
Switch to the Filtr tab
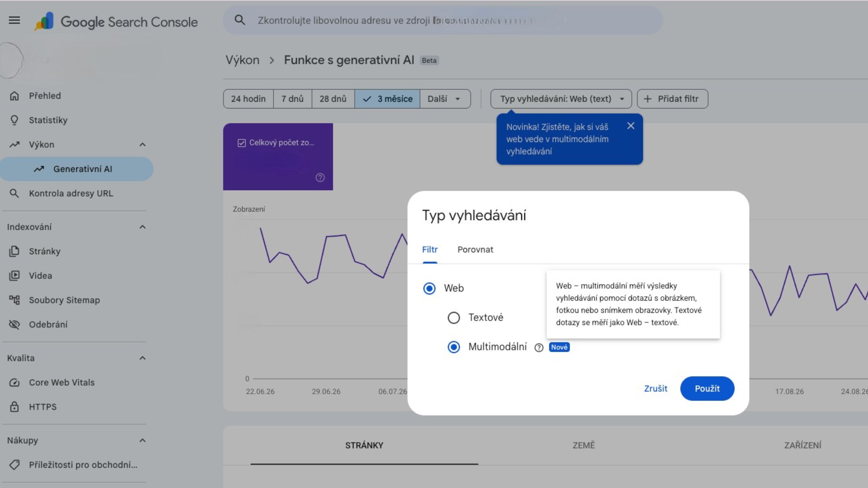[x=430, y=250]
